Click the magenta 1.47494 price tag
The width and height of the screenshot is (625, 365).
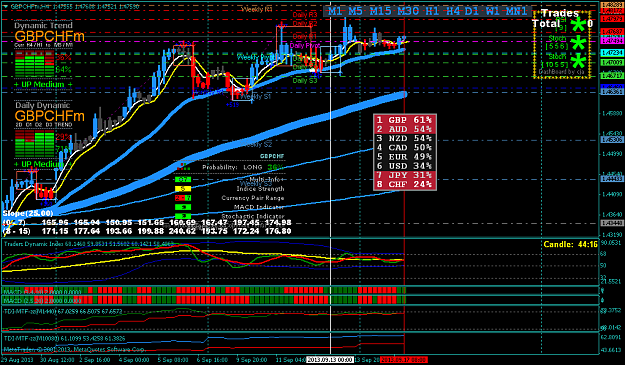pyautogui.click(x=612, y=41)
